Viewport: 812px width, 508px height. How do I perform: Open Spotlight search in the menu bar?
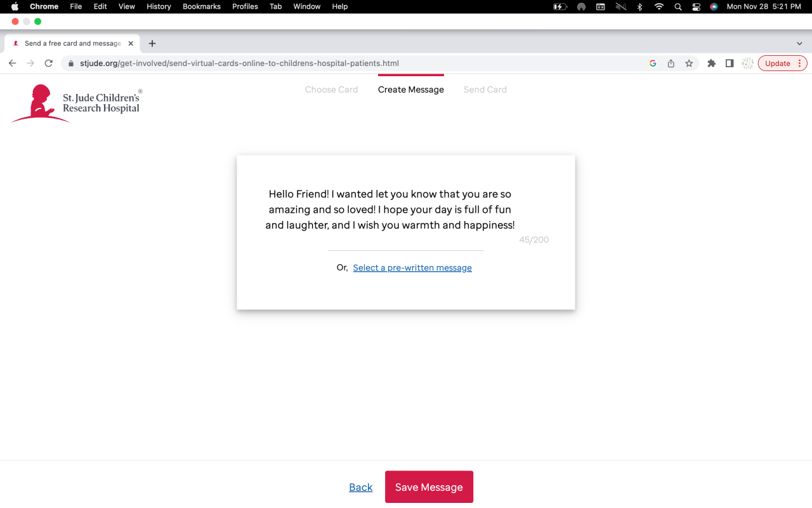[678, 6]
